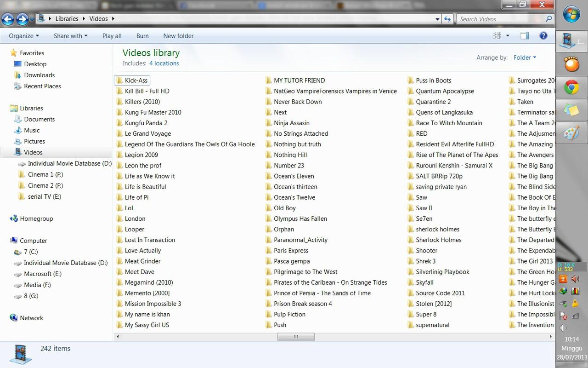Click the Back navigation arrow
Viewport: 588px width, 368px height.
(8, 19)
